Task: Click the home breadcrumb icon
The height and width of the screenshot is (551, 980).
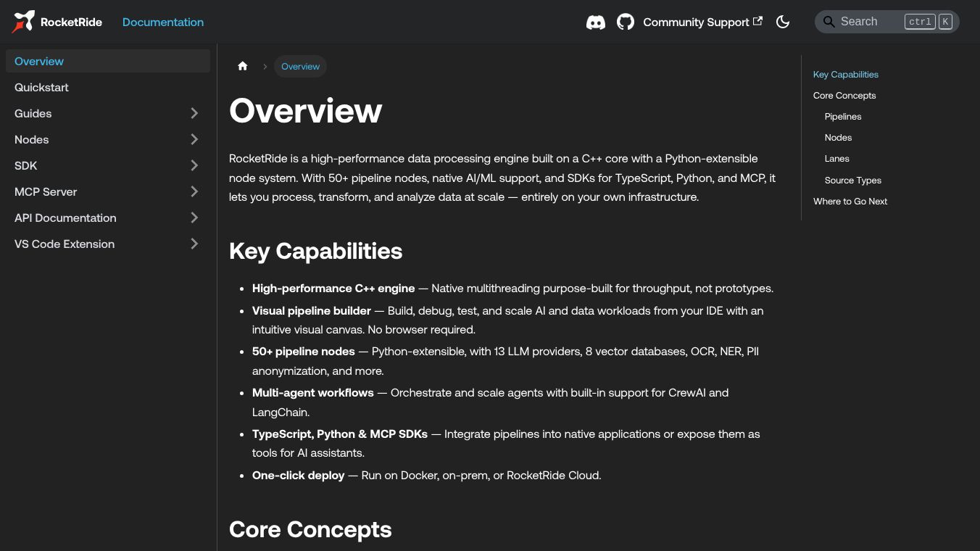Action: tap(243, 67)
